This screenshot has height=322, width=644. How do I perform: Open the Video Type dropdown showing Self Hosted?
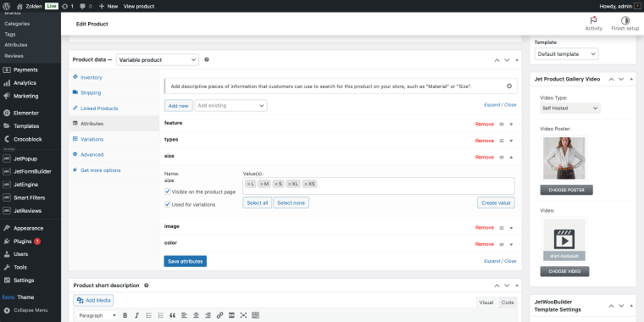click(x=570, y=108)
